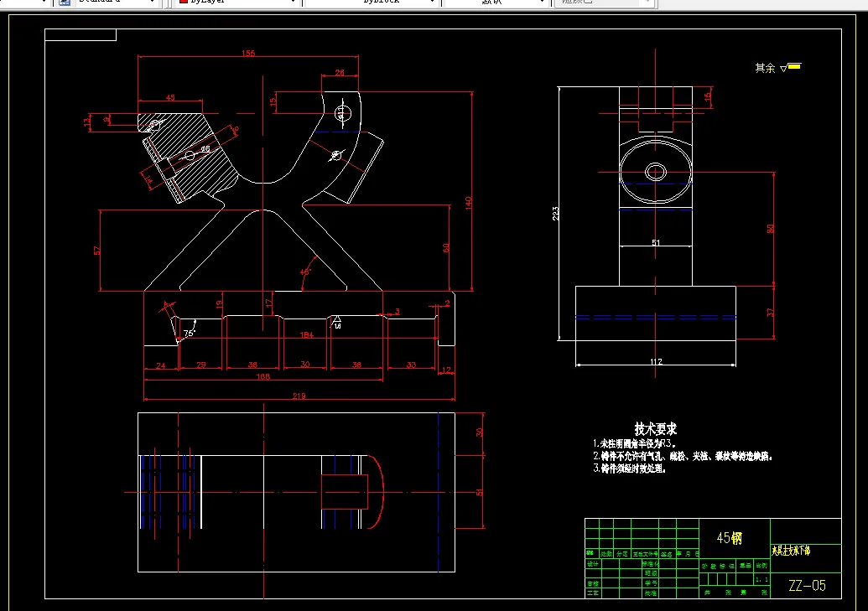
Task: Select technical requirement line 1 about R3
Action: [634, 444]
